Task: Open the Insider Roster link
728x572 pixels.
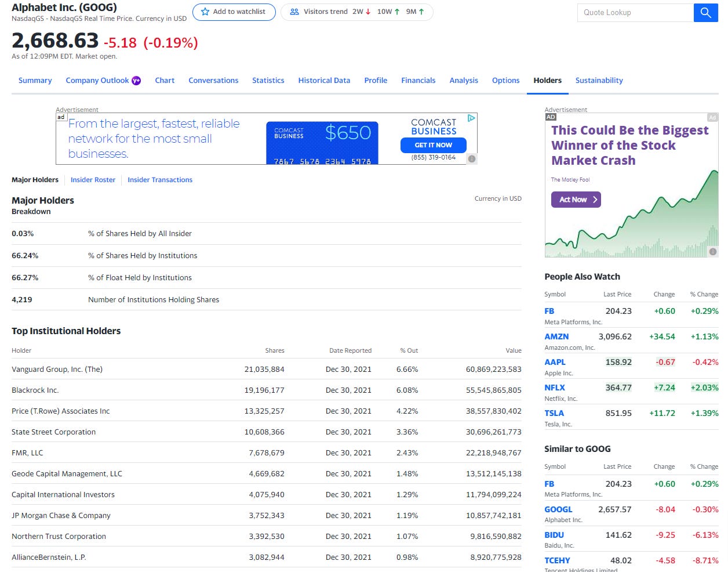Action: pos(93,180)
